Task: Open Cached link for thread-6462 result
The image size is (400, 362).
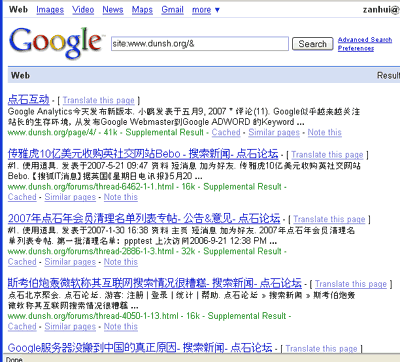Action: tap(22, 197)
